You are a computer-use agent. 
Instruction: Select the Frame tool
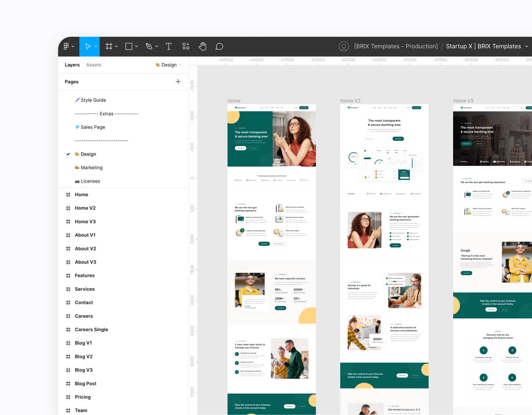[108, 46]
